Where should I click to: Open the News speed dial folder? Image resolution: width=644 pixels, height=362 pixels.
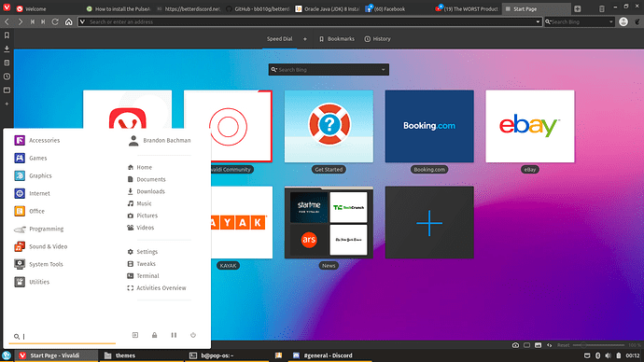pyautogui.click(x=329, y=222)
